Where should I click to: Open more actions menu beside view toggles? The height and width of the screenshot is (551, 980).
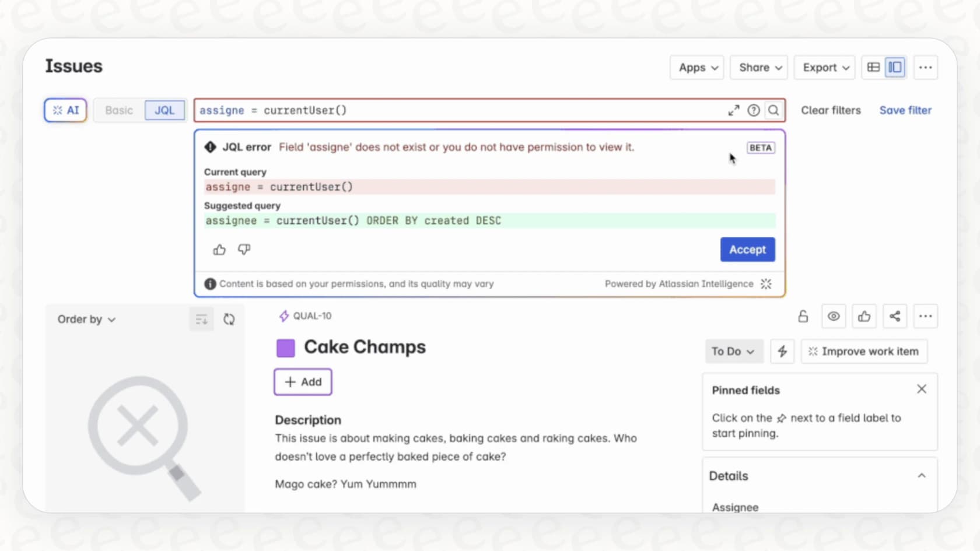(926, 68)
